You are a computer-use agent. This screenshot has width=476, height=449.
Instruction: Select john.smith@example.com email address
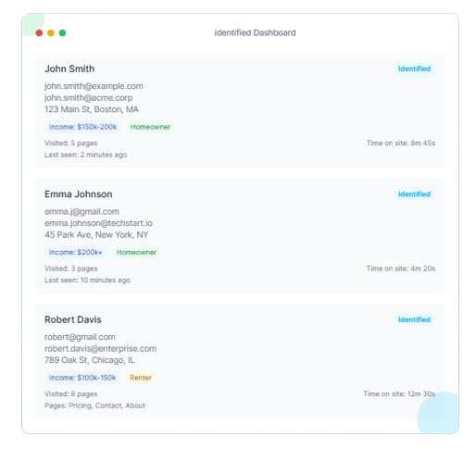(94, 86)
